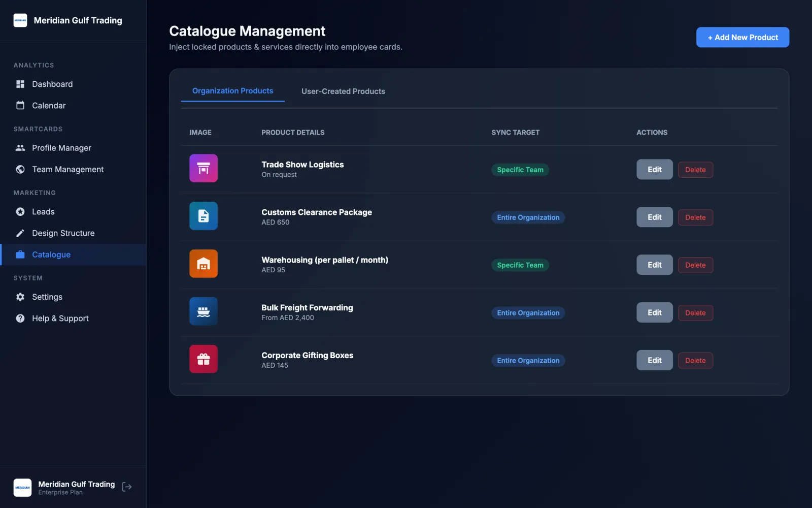This screenshot has width=812, height=508.
Task: Switch to the Organization Products tab
Action: tap(232, 91)
